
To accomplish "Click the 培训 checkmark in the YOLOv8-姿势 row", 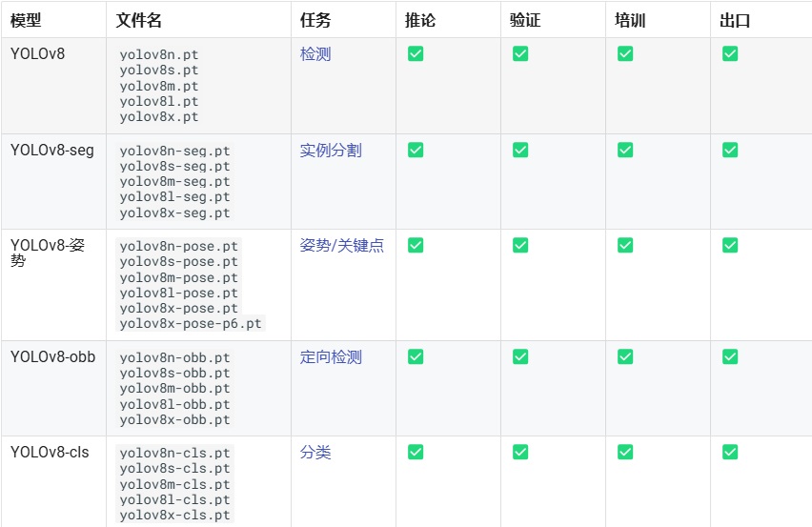I will tap(625, 245).
